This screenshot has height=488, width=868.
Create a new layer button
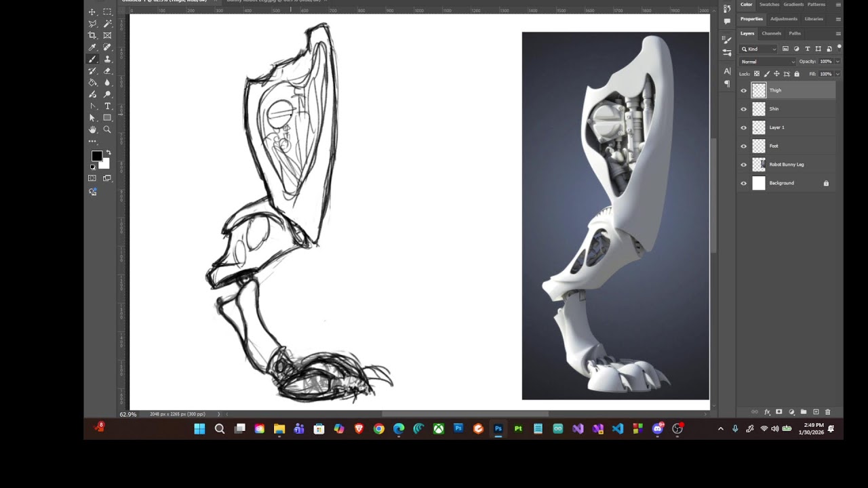pyautogui.click(x=816, y=412)
